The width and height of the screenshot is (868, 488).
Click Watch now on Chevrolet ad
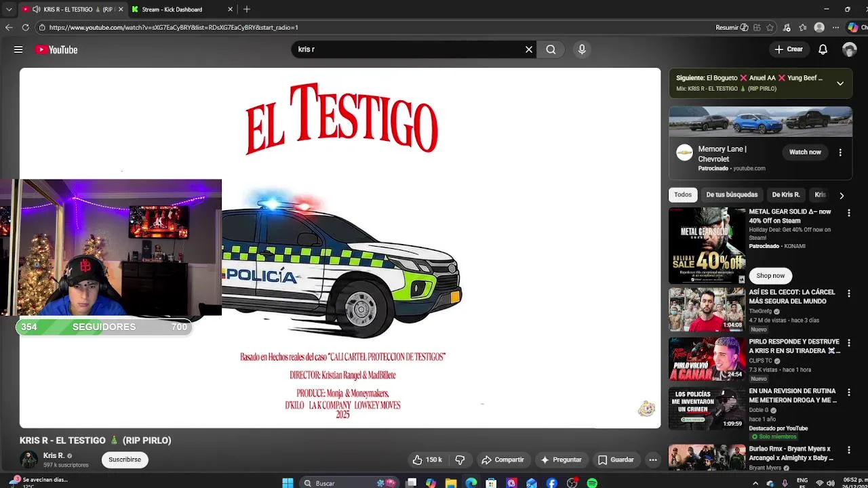point(805,152)
